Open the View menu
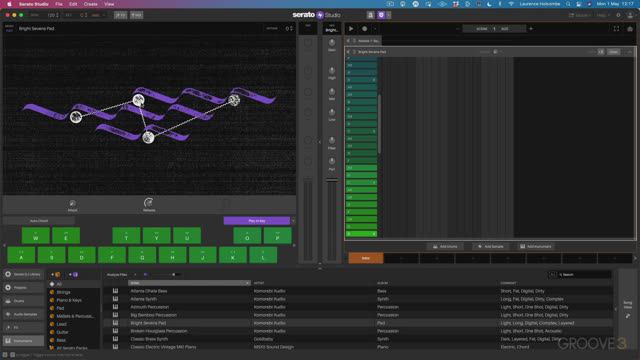Image resolution: width=640 pixels, height=360 pixels. pyautogui.click(x=109, y=4)
